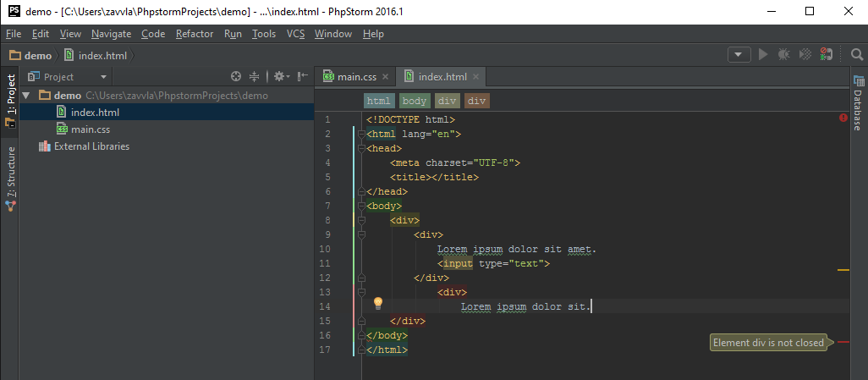Click the yellow warning stripe marker in gutter

point(843,270)
